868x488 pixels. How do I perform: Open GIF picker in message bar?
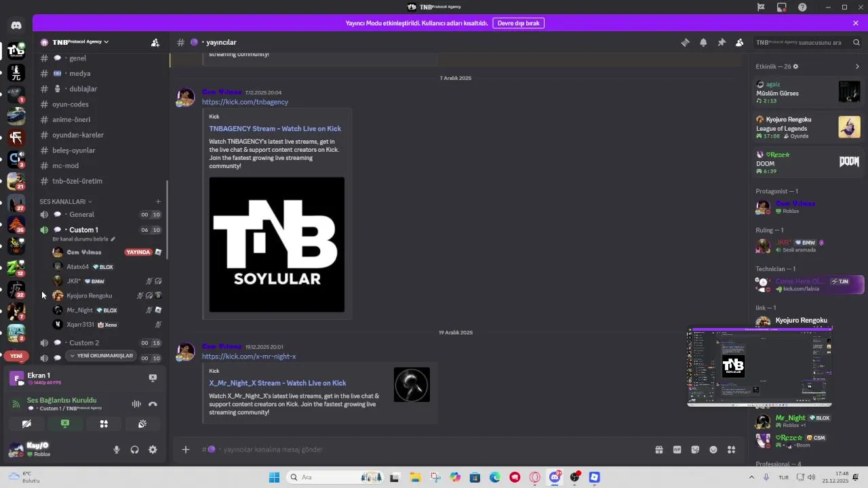(677, 449)
